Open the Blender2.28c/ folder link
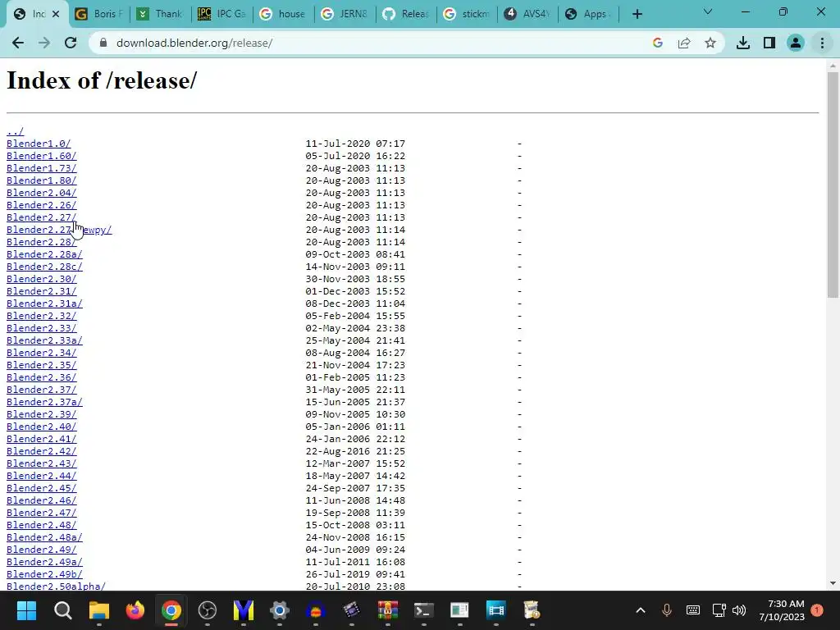 click(44, 267)
